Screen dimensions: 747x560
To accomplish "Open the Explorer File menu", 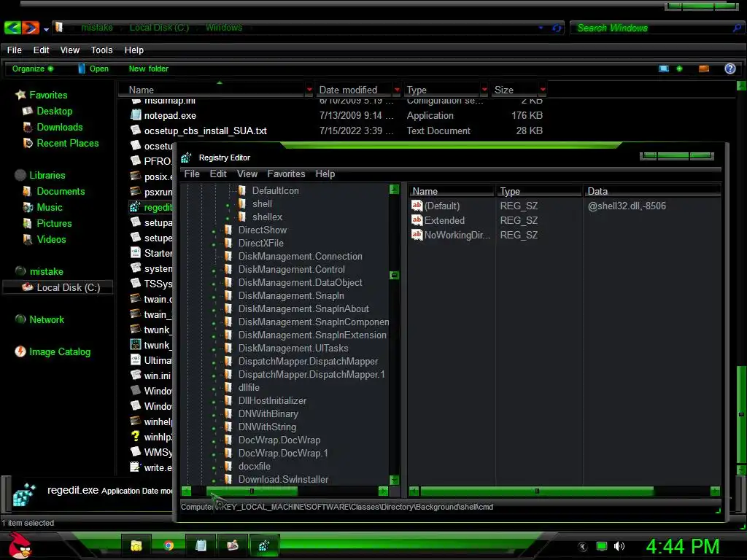I will click(x=15, y=50).
